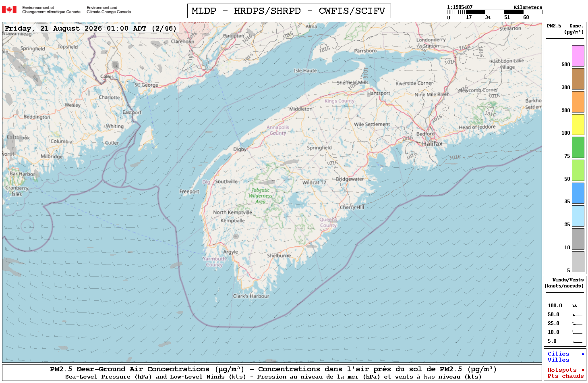Click the Friday 21 August 2026 timestamp
588x383 pixels.
pyautogui.click(x=91, y=28)
